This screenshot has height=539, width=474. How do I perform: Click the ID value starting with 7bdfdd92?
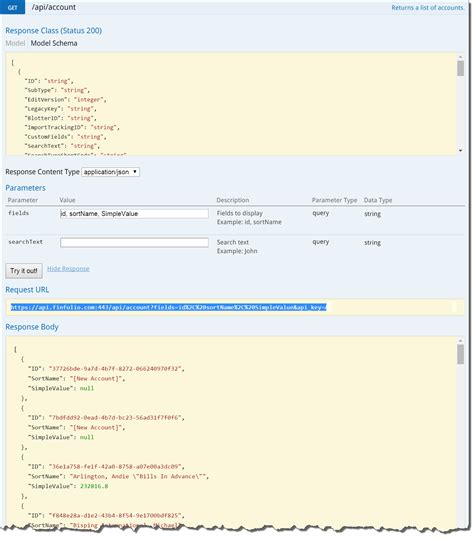tap(115, 418)
